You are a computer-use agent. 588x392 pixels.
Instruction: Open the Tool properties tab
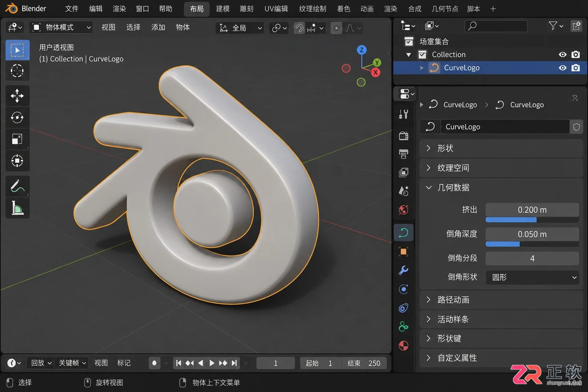pos(403,114)
